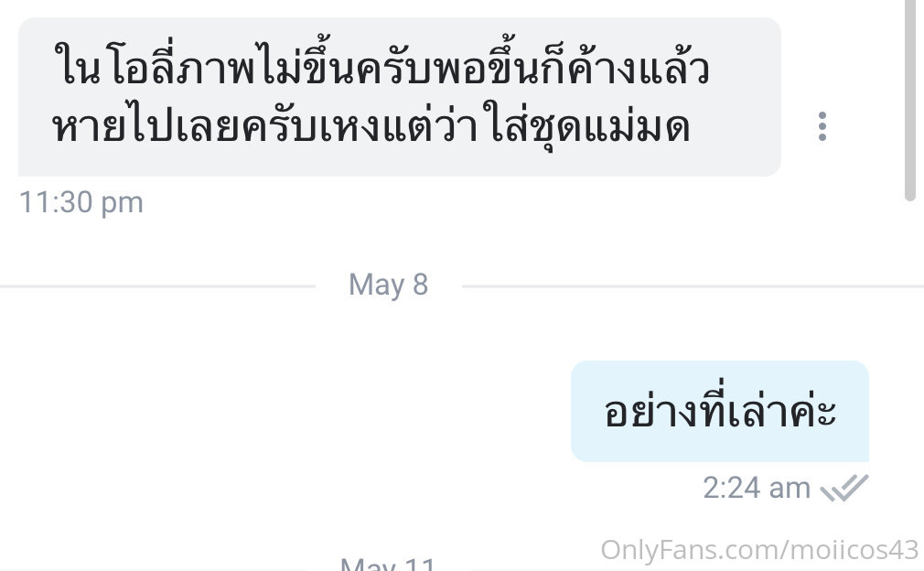Click the 2:24 am timestamp
This screenshot has width=924, height=571.
pyautogui.click(x=757, y=489)
